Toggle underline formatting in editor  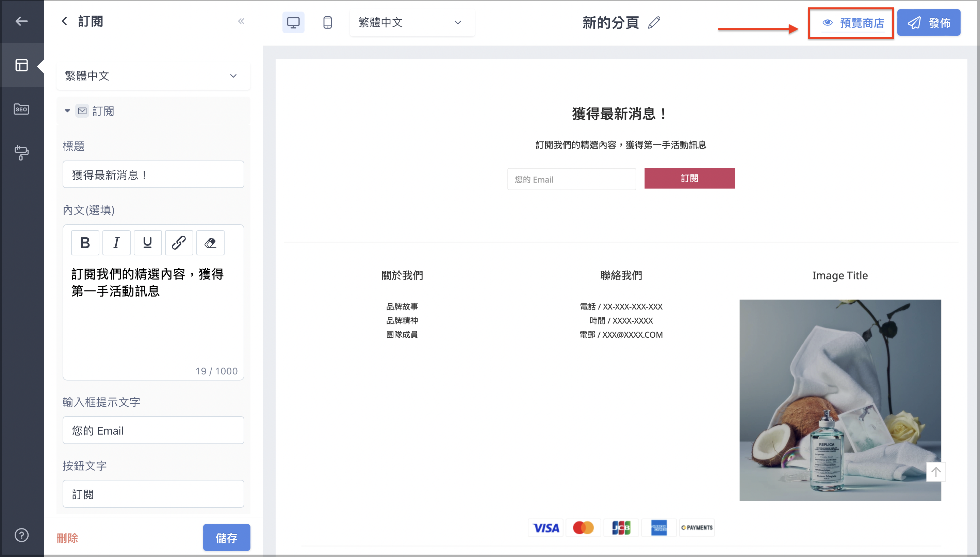click(147, 242)
